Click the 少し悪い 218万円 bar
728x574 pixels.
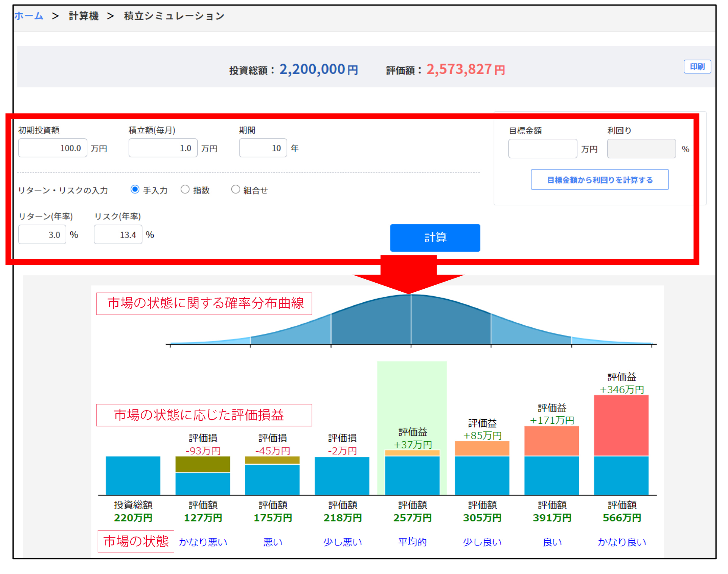click(x=342, y=476)
